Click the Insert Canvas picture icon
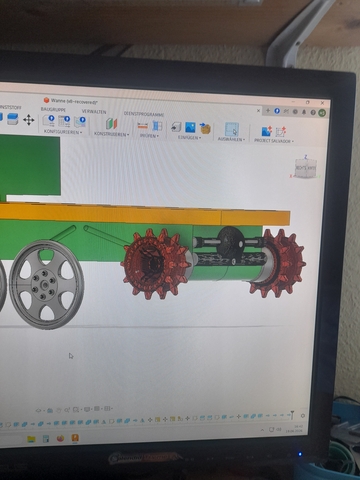This screenshot has width=360, height=480. click(190, 127)
